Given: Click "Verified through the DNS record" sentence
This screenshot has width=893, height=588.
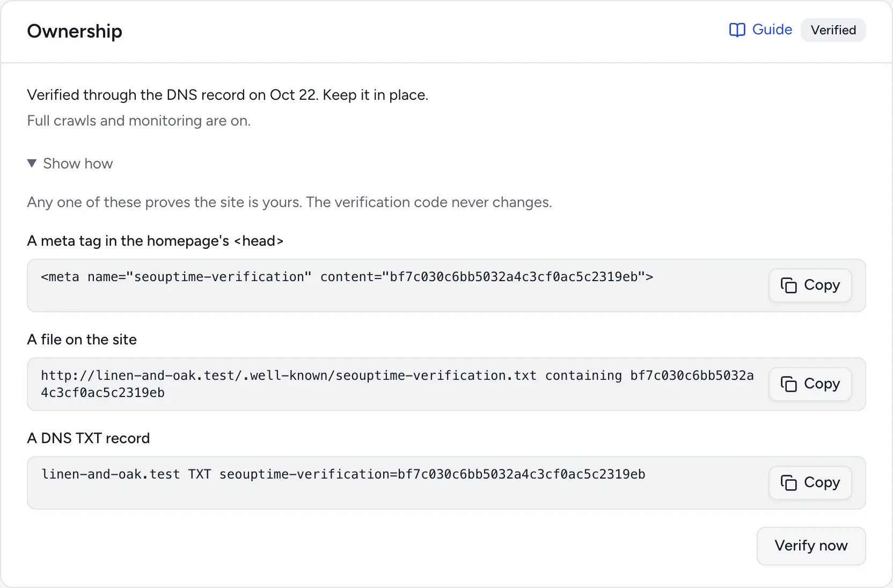Looking at the screenshot, I should [228, 95].
